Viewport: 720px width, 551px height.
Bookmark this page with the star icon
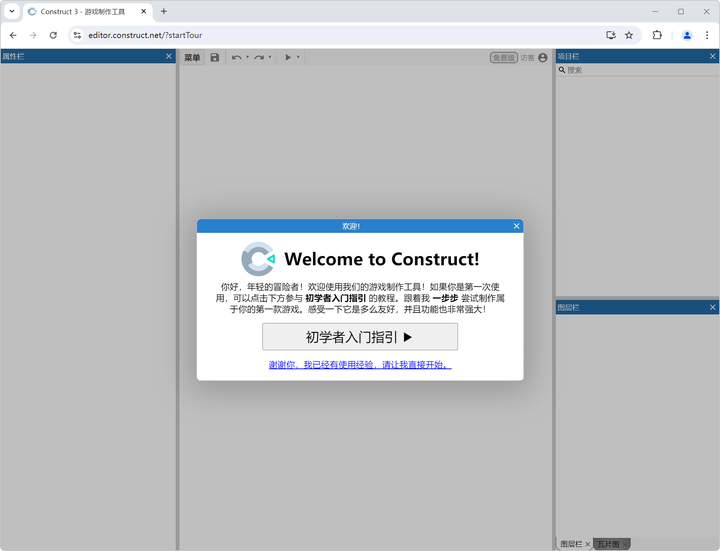(629, 35)
